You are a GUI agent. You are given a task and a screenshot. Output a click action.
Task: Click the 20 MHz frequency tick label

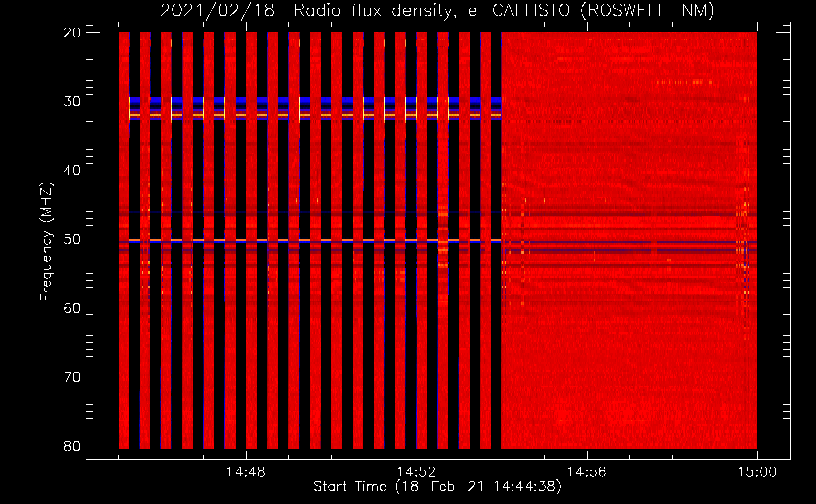coord(73,33)
